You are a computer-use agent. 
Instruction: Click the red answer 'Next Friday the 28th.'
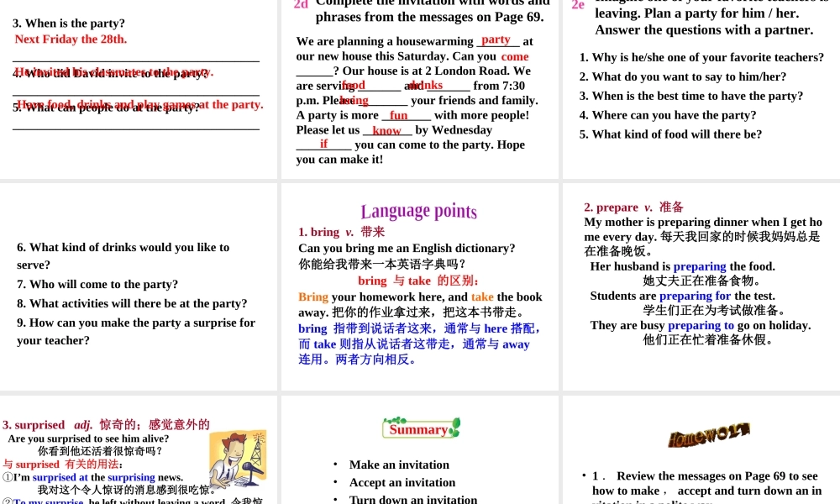tap(71, 39)
